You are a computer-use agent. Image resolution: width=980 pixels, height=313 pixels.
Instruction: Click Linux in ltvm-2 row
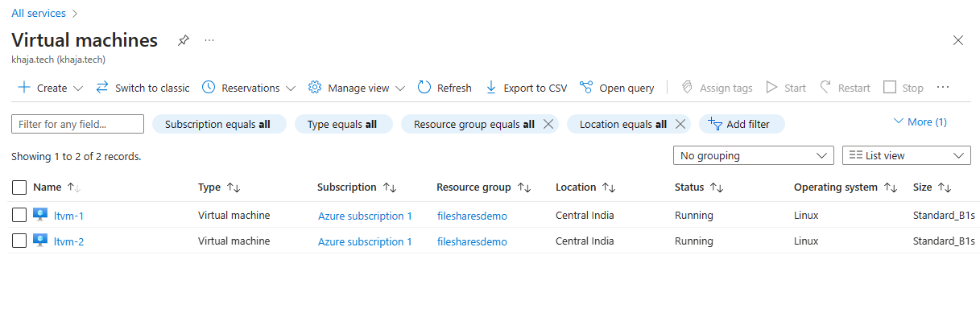[x=806, y=241]
